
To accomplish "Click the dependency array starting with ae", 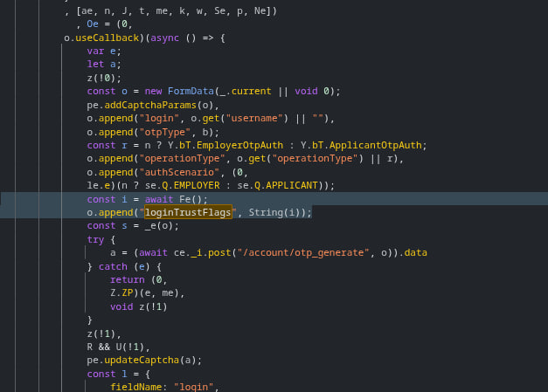I will pyautogui.click(x=177, y=10).
